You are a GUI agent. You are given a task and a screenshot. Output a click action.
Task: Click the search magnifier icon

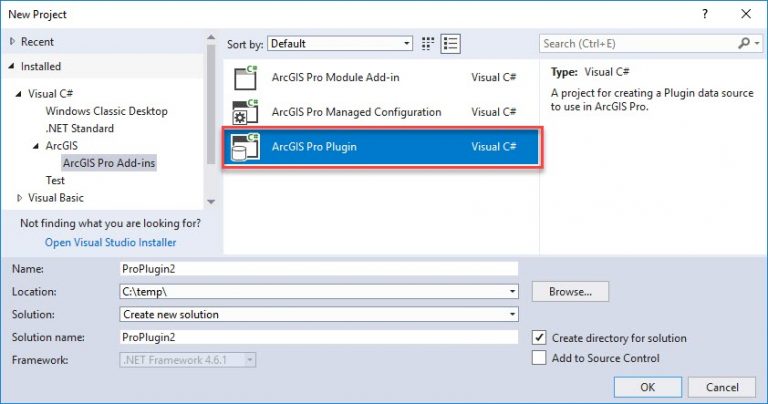tap(743, 44)
